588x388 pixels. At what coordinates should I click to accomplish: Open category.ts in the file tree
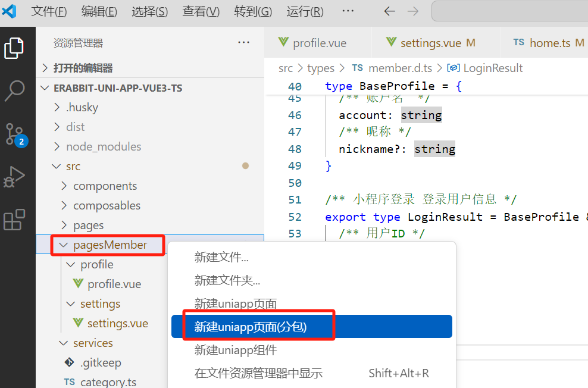108,381
